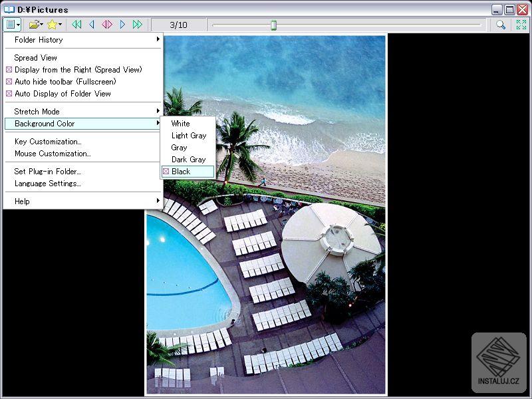Open Key Customization... dialog
The image size is (532, 399).
coord(83,142)
